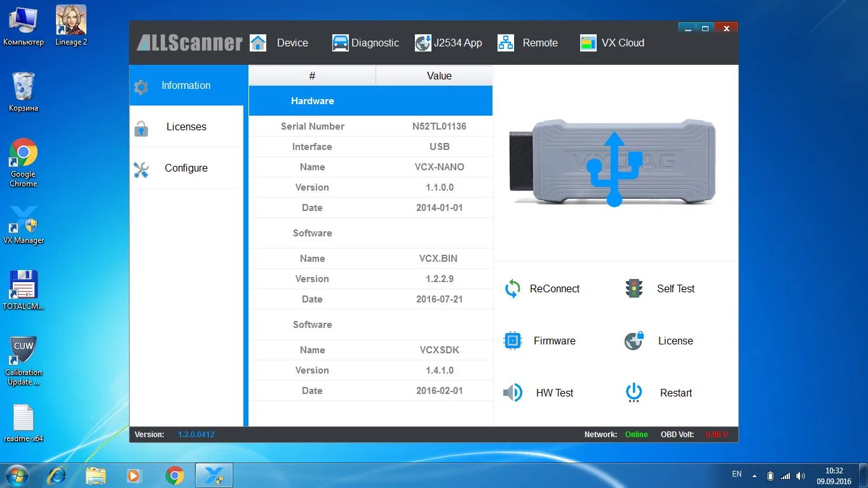Click the Online network status
Image resolution: width=868 pixels, height=488 pixels.
636,435
